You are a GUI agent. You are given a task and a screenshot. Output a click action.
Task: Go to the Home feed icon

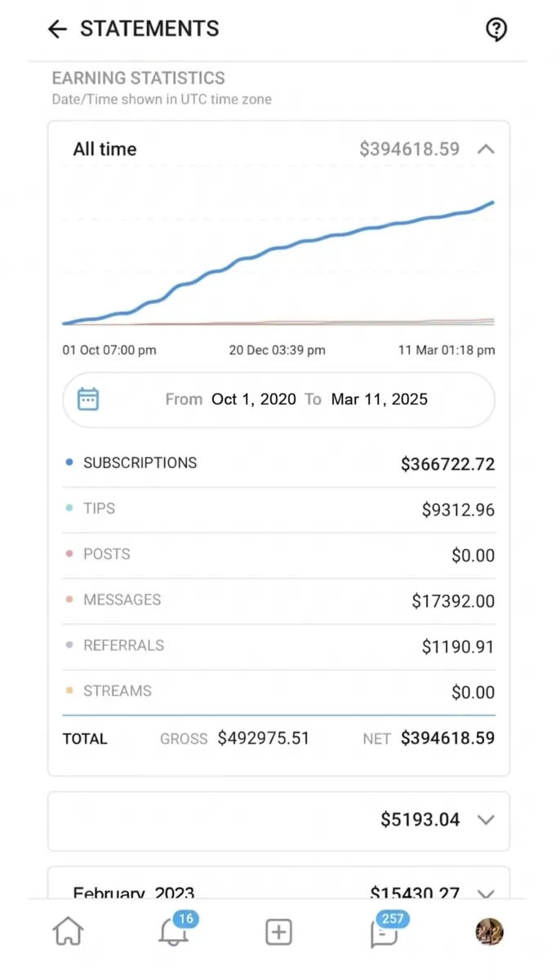pos(69,932)
